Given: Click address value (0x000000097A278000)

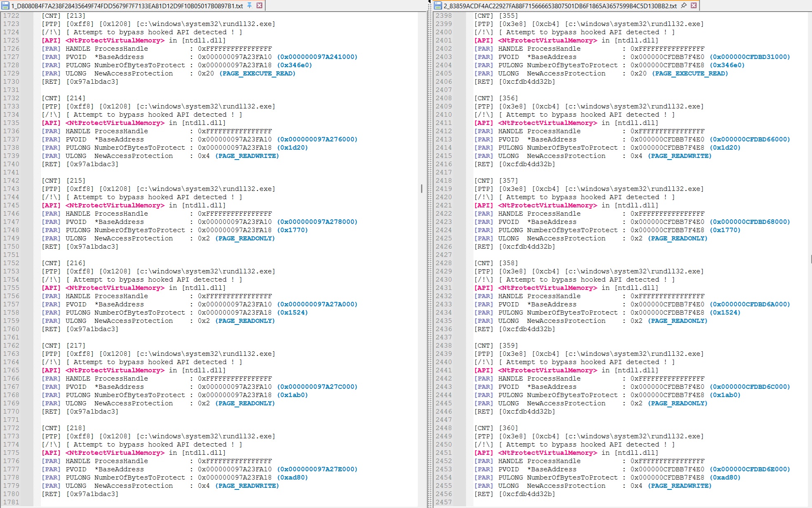Looking at the screenshot, I should click(x=317, y=222).
